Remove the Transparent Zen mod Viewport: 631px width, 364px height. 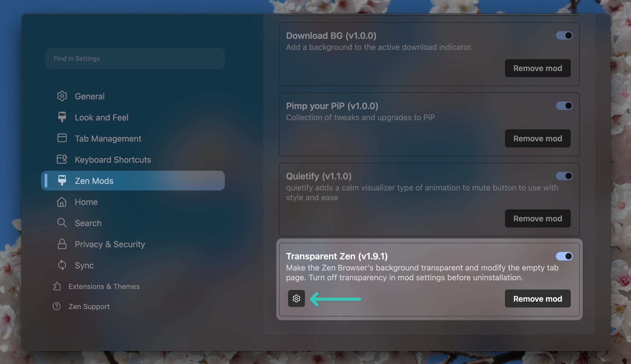click(538, 298)
